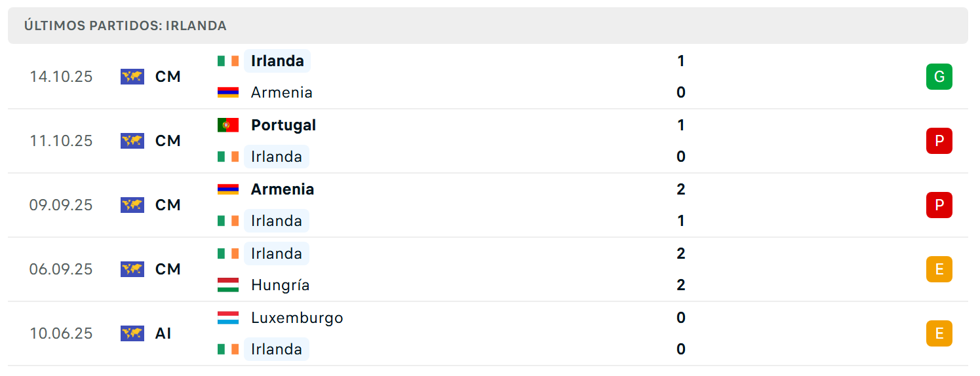Click the orange E badge for Luxemburgo match

click(x=939, y=333)
